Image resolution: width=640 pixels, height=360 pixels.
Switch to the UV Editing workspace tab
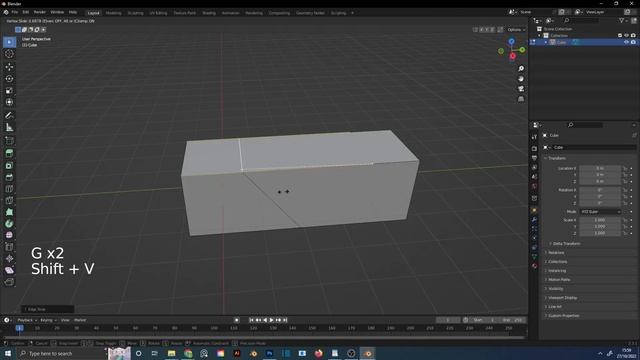[x=158, y=13]
